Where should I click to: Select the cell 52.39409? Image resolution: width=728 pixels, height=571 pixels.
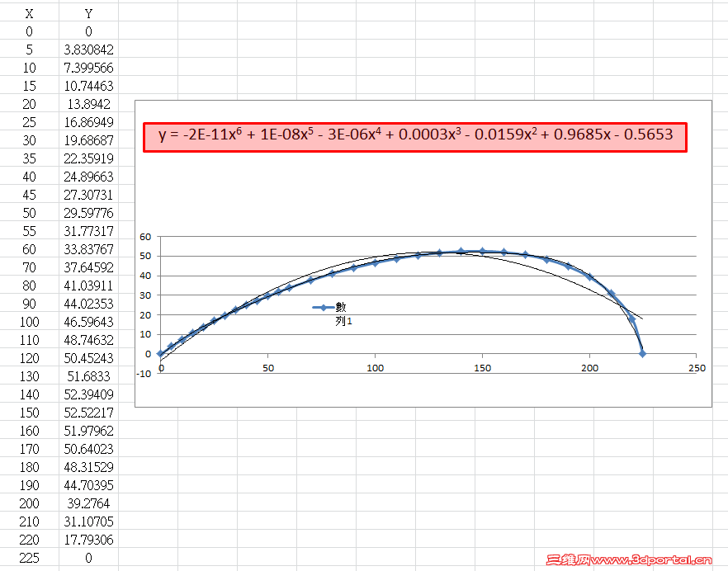coord(88,394)
